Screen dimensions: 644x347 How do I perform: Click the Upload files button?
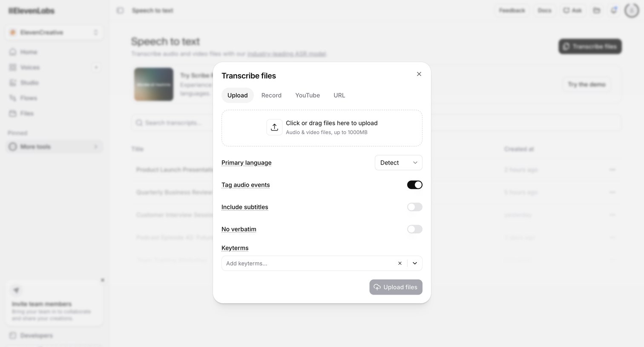[x=396, y=287]
